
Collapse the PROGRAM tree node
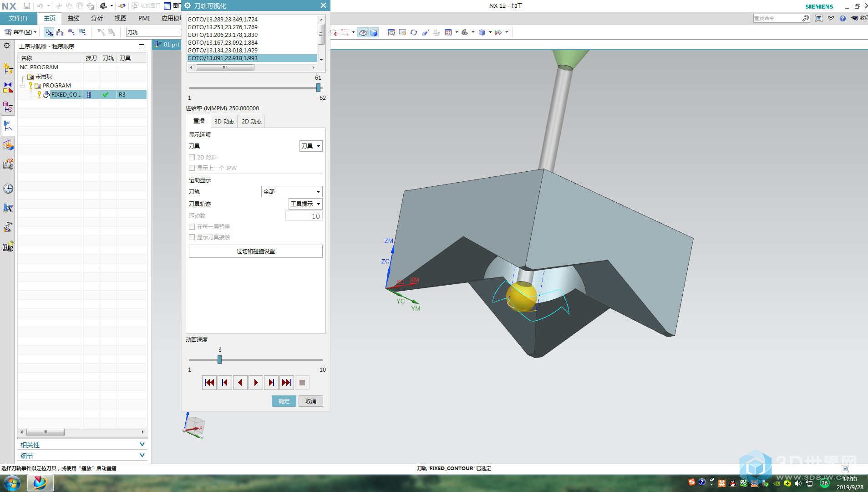point(22,86)
